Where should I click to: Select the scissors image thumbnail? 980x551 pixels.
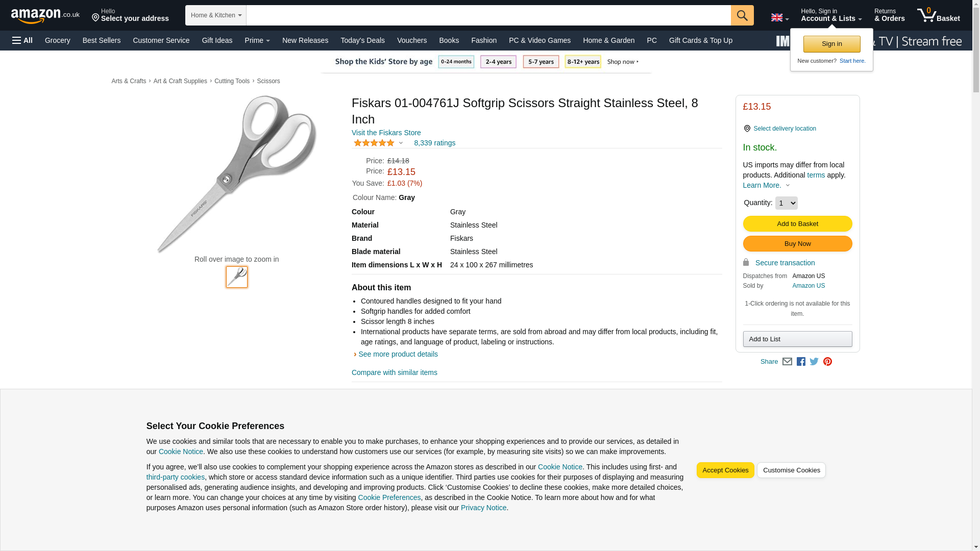[237, 277]
